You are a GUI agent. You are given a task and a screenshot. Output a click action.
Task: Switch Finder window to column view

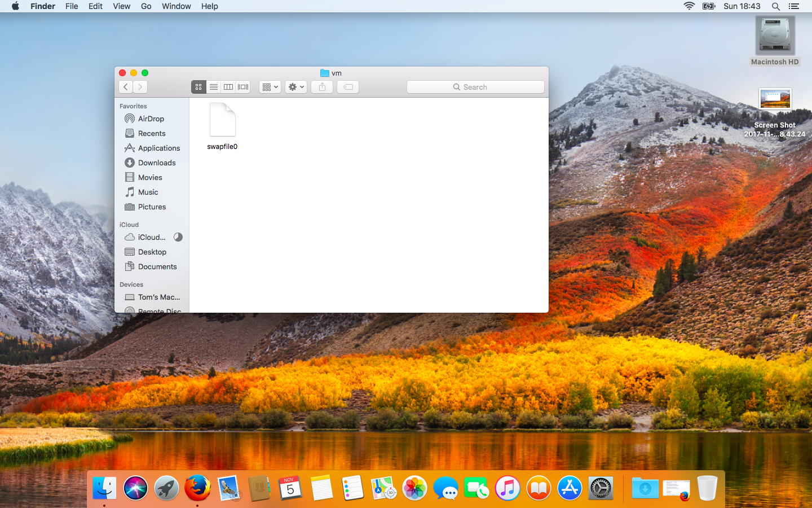click(228, 87)
